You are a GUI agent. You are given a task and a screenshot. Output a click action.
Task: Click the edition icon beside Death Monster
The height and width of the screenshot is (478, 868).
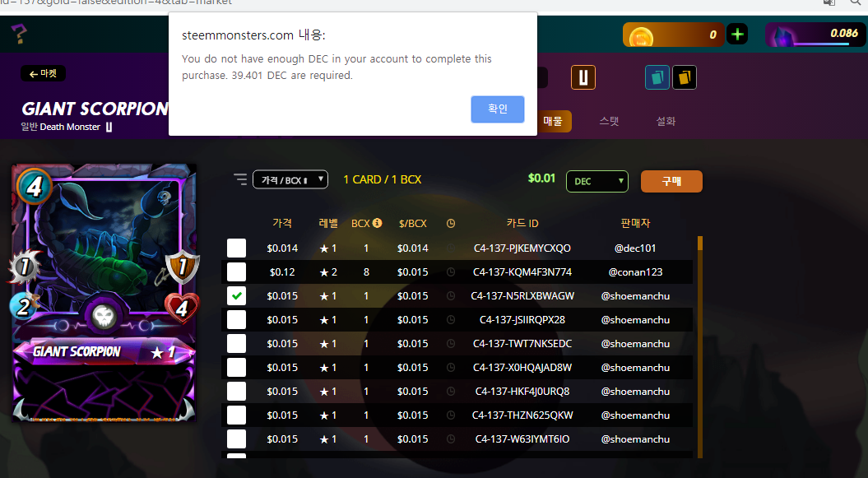coord(109,127)
